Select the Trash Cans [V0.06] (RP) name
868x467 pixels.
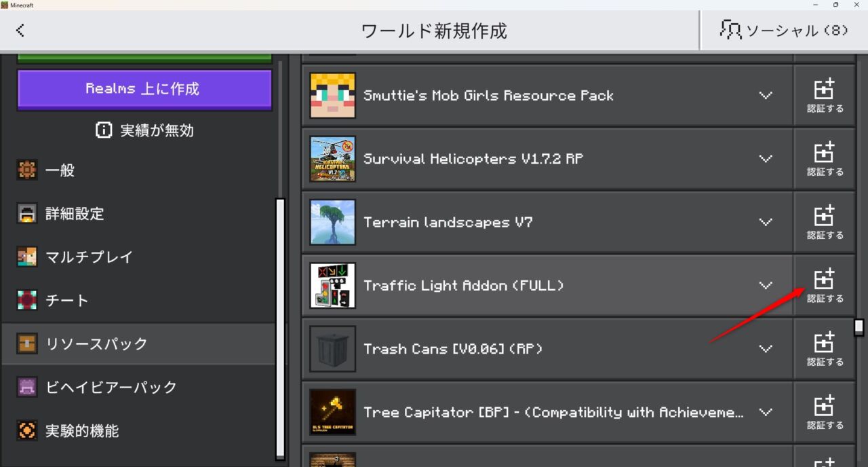click(452, 349)
